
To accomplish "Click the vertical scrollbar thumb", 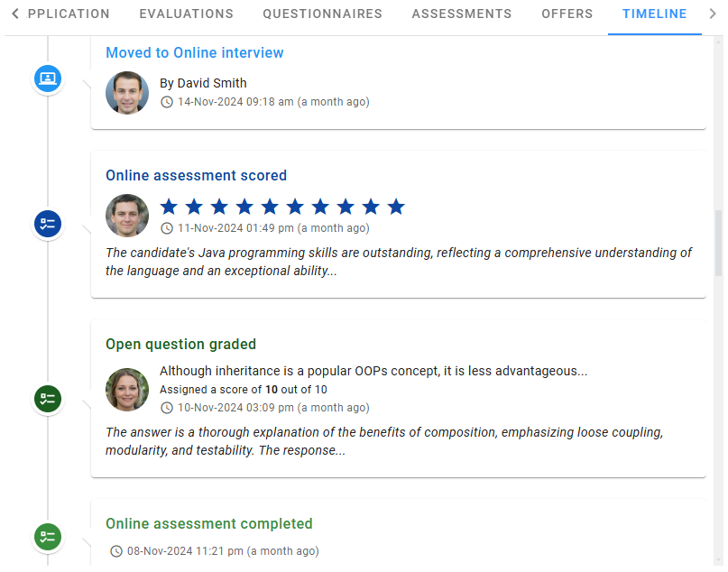I will click(718, 242).
